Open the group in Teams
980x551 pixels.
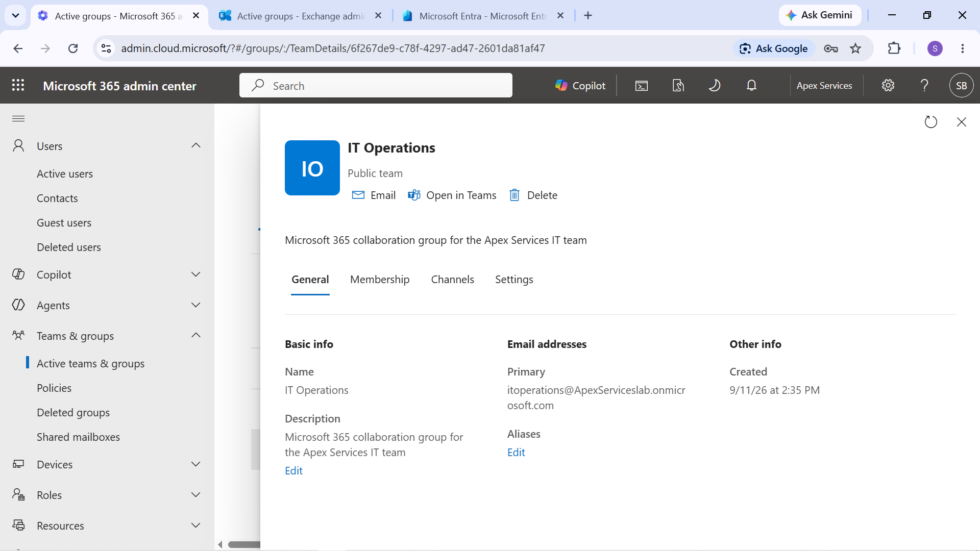point(452,195)
